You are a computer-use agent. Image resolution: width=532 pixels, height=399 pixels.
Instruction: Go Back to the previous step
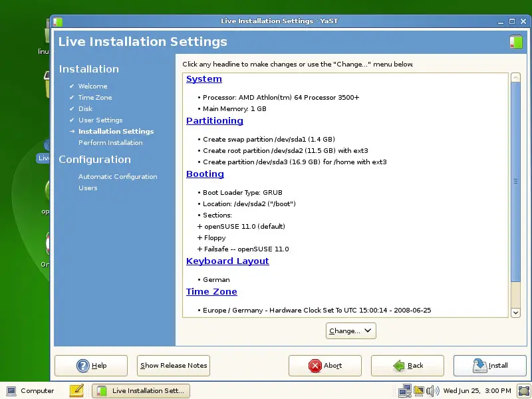[408, 365]
